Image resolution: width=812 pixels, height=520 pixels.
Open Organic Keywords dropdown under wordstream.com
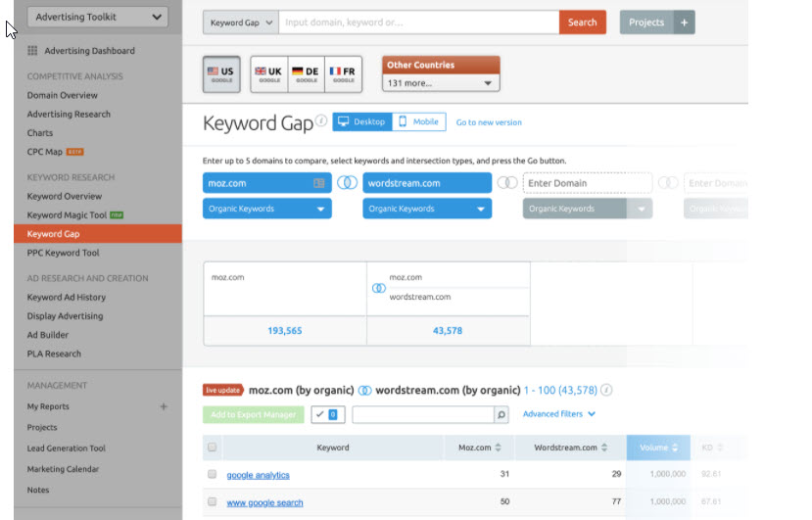point(427,209)
